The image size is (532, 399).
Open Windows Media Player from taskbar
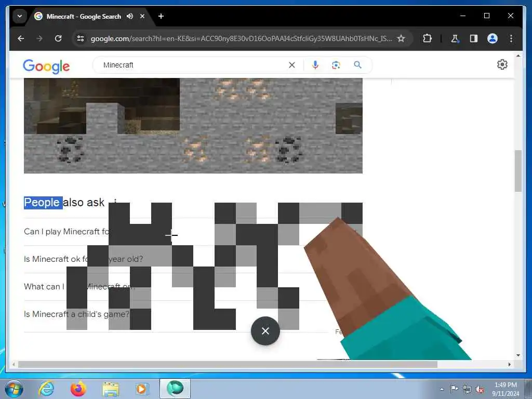[141, 389]
